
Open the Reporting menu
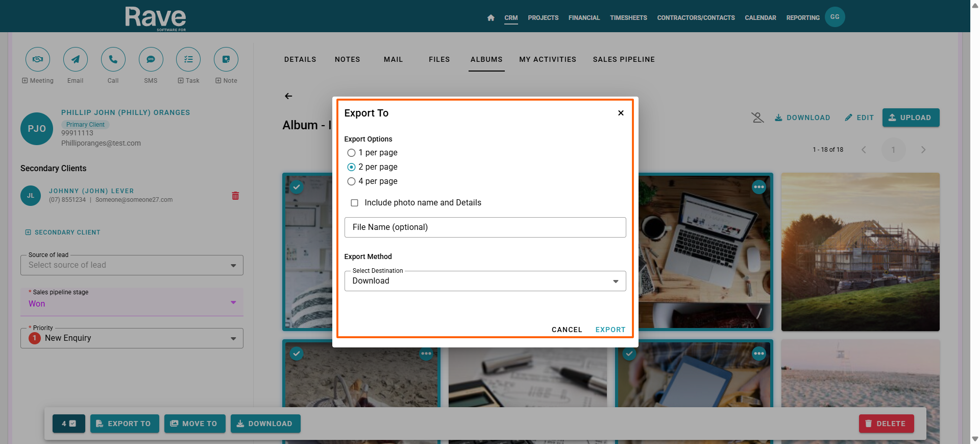click(x=803, y=18)
